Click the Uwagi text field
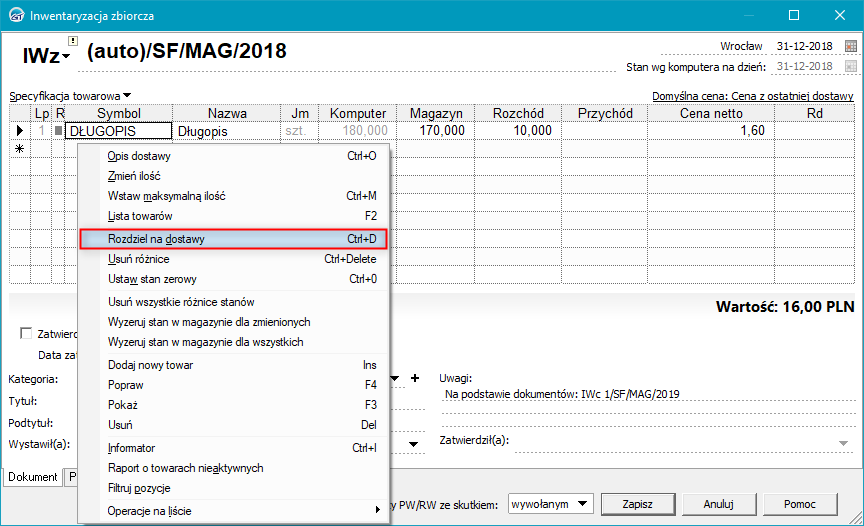The height and width of the screenshot is (526, 864). pos(648,394)
